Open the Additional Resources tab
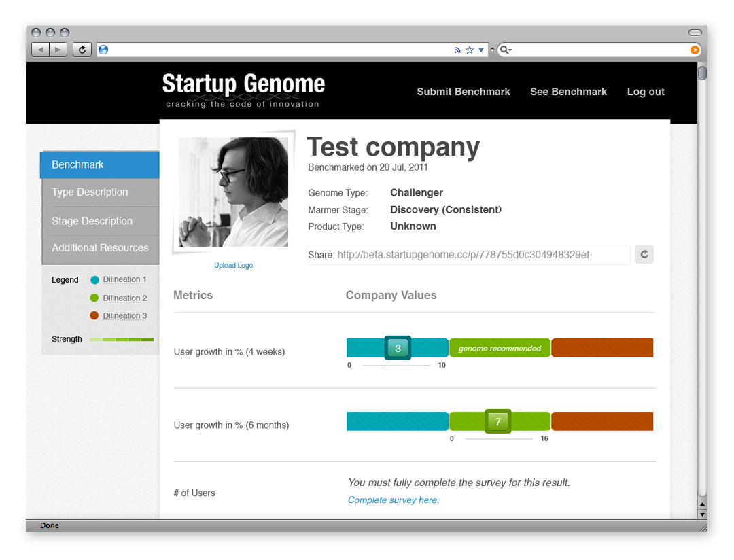734x560 pixels. [101, 247]
